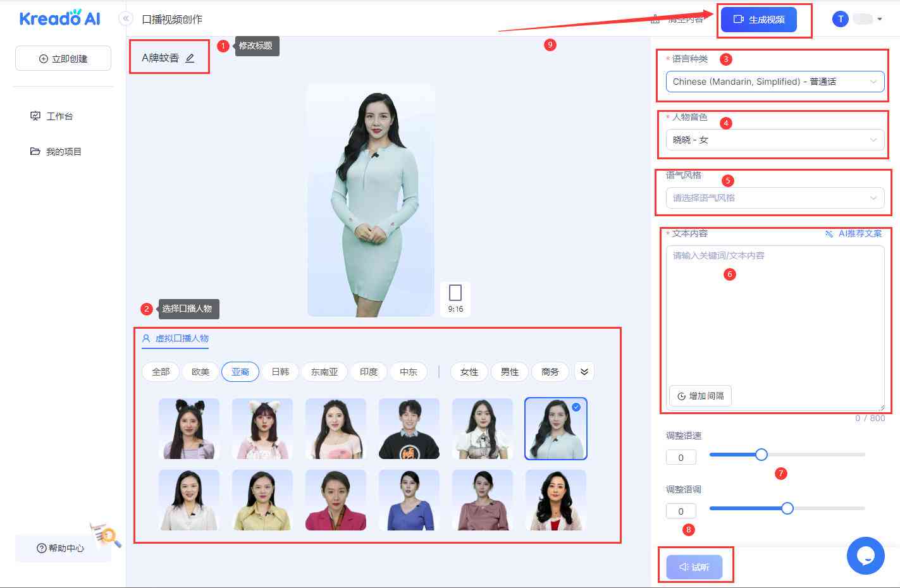Adjust the 调整语调 pitch slider handle

pos(787,508)
